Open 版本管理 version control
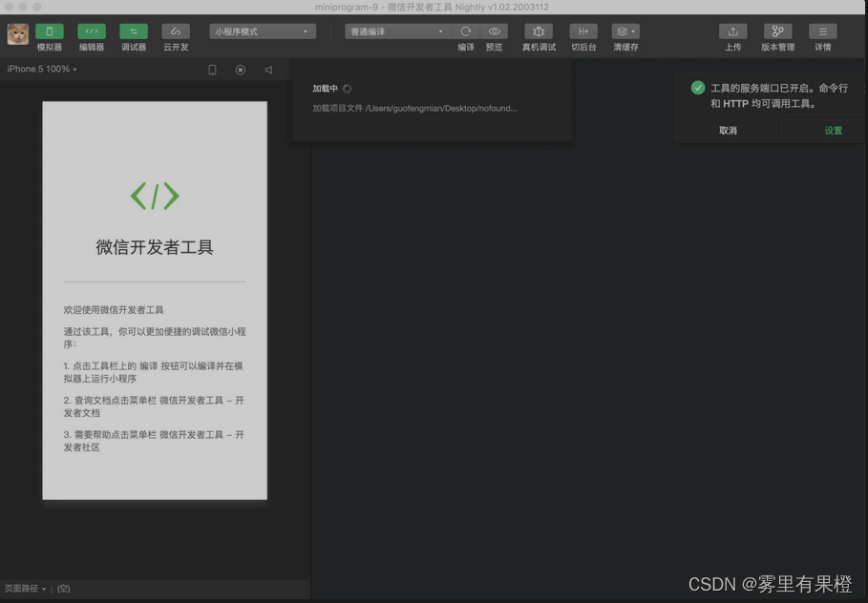 click(778, 31)
